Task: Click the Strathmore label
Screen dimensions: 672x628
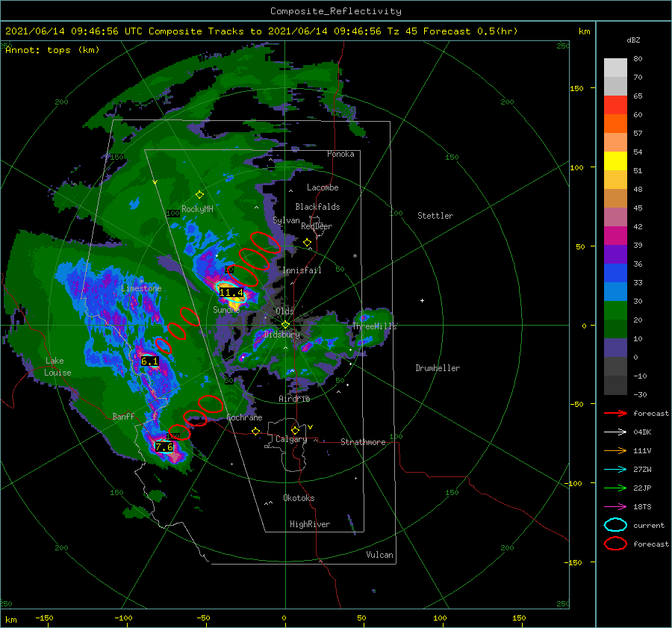Action: pyautogui.click(x=363, y=442)
